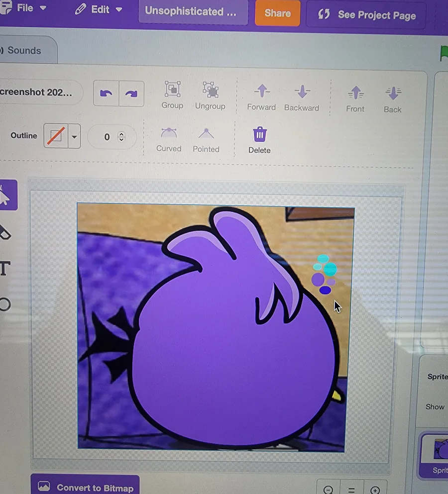Edit the project title Unsophisticated field
448x494 pixels.
[193, 12]
